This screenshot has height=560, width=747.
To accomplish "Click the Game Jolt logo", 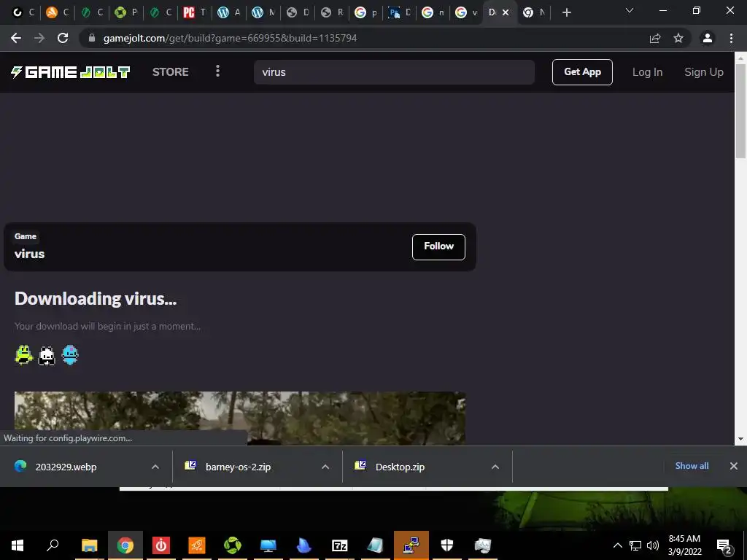I will coord(71,72).
